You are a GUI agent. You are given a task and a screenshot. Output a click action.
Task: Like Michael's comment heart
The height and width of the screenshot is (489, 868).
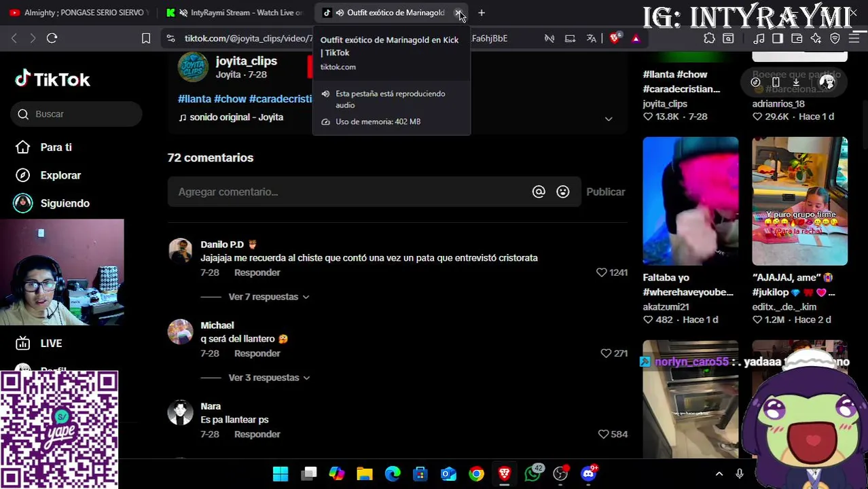coord(606,353)
